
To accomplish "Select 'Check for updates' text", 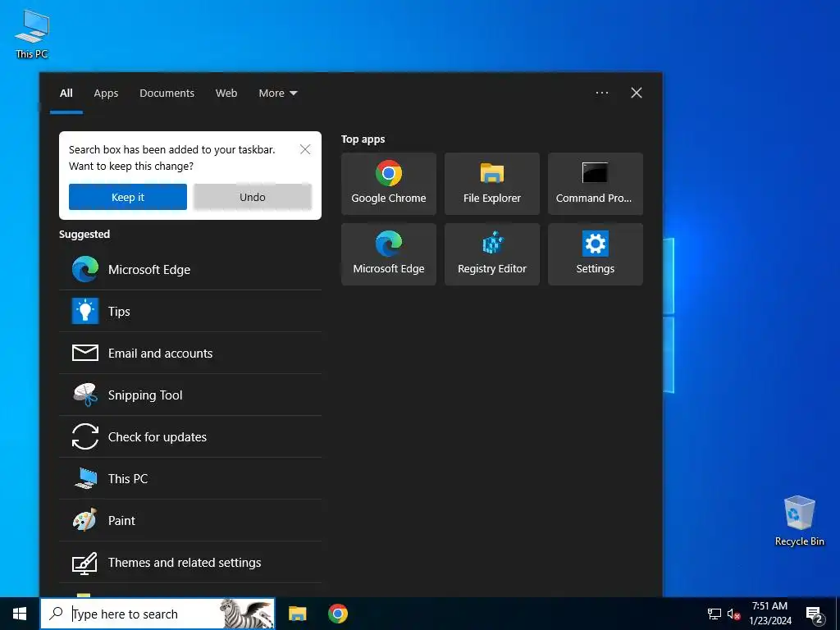I will pos(157,436).
